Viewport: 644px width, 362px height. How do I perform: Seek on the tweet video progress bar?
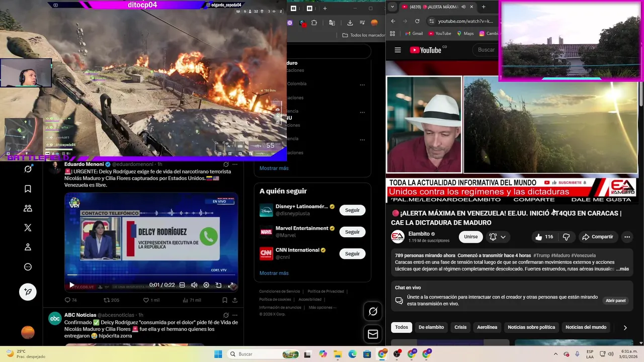click(x=151, y=275)
